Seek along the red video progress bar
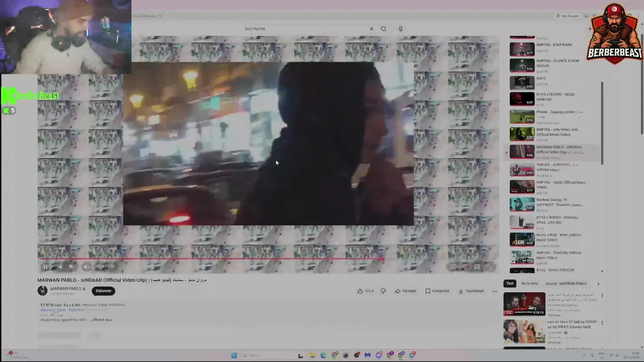The width and height of the screenshot is (644, 362). tap(211, 259)
